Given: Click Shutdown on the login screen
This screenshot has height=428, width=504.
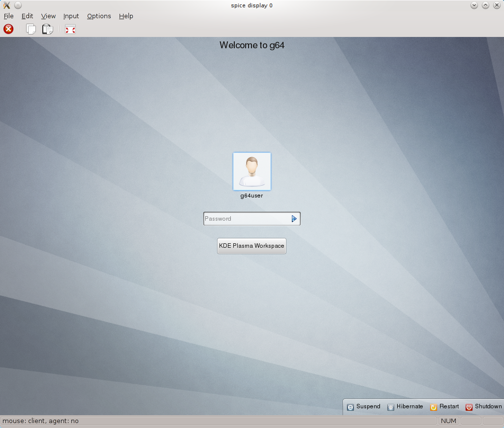Looking at the screenshot, I should coord(483,407).
